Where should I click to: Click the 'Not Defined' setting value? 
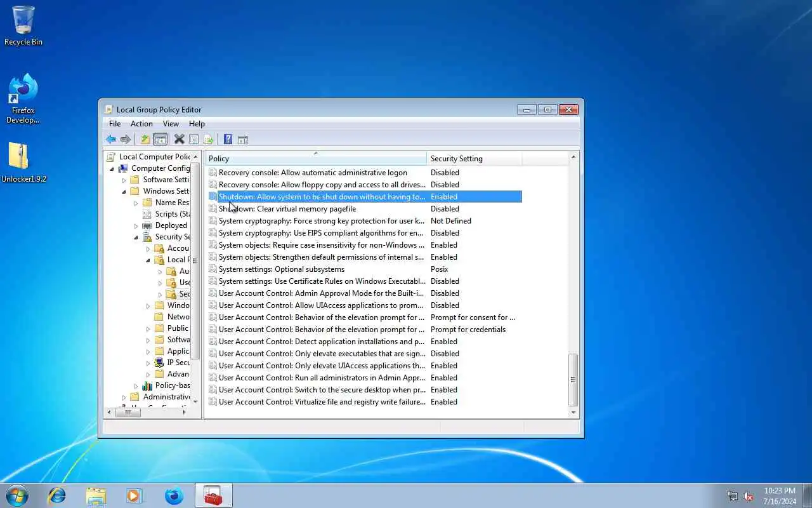[451, 221]
